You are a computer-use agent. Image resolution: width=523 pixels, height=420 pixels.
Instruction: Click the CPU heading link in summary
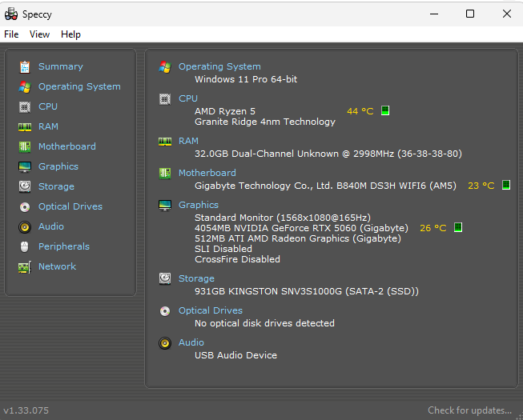click(188, 98)
